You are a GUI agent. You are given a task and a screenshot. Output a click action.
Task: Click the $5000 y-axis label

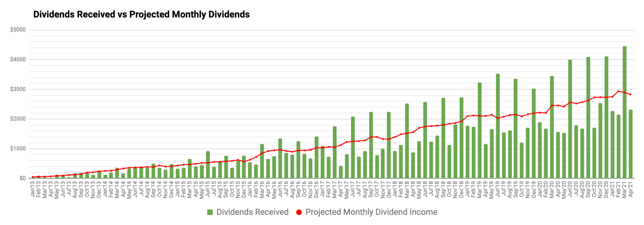pos(18,30)
